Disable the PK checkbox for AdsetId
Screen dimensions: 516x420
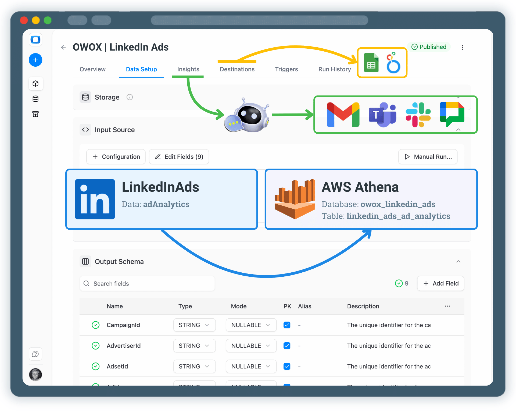(x=287, y=366)
